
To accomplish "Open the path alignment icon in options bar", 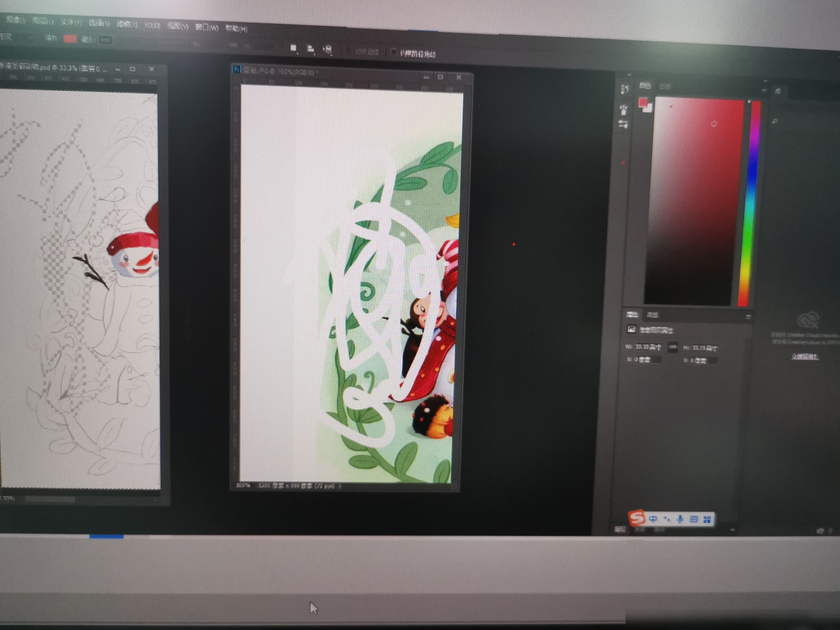I will click(310, 49).
